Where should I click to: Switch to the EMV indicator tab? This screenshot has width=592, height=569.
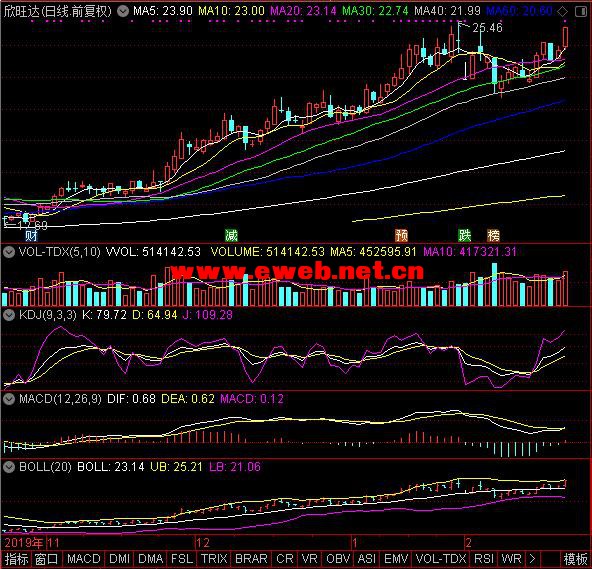[396, 559]
